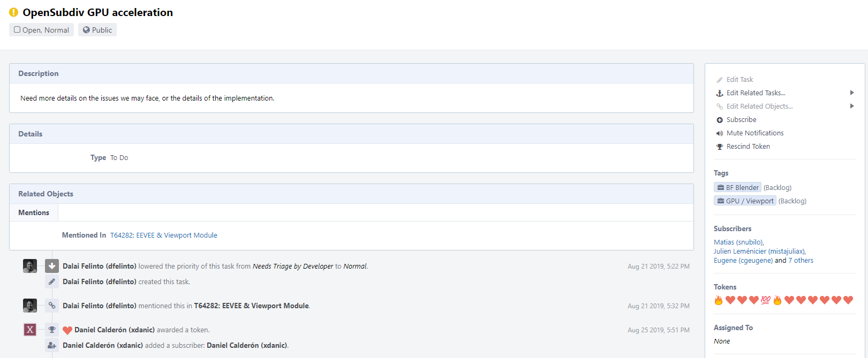Click the Description panel header
Viewport: 868px width, 358px height.
click(x=351, y=74)
